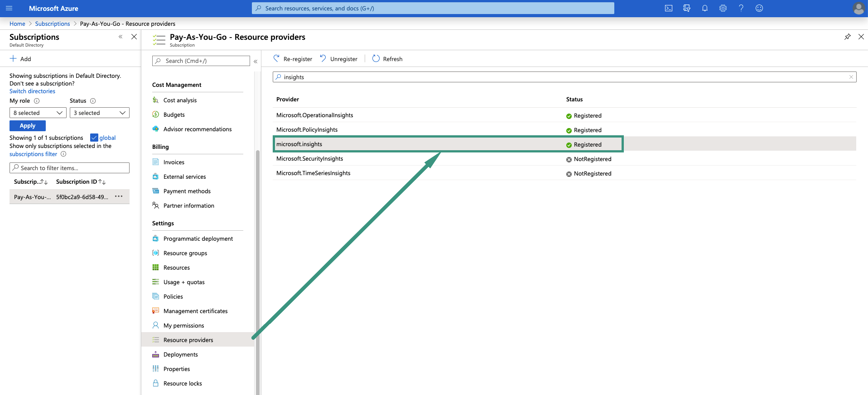Show My role info tooltip icon
Viewport: 868px width, 395px height.
(x=37, y=101)
